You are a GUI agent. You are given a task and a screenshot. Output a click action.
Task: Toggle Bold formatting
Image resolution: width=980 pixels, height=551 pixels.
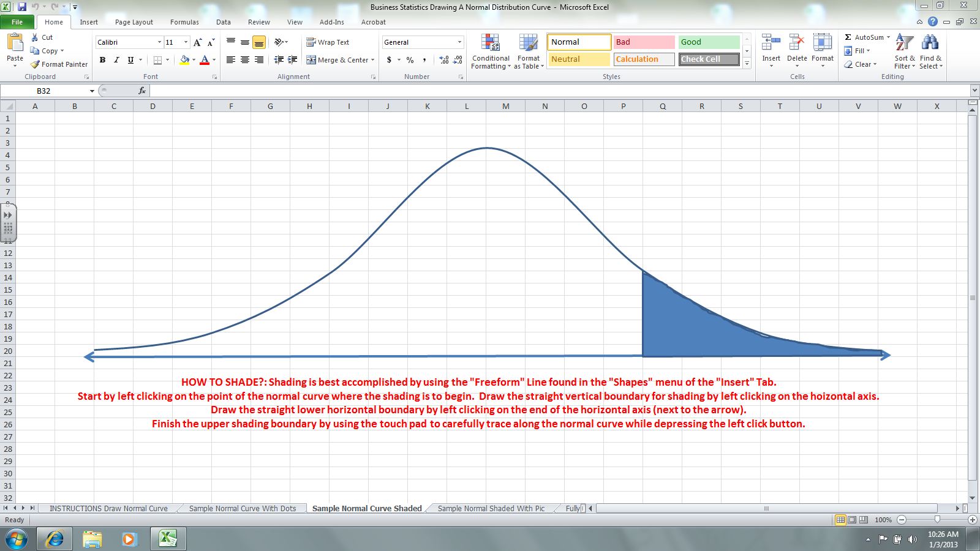[x=102, y=60]
